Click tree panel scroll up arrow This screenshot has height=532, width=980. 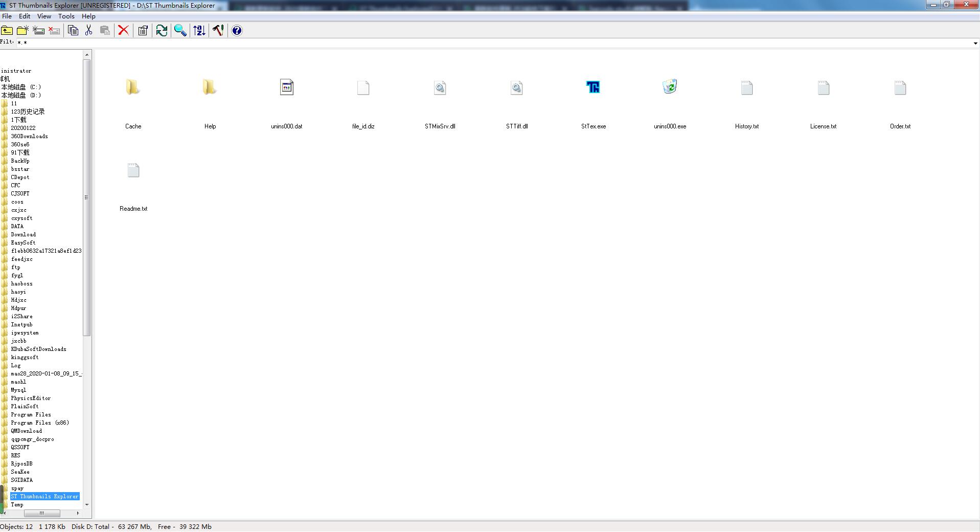coord(87,54)
